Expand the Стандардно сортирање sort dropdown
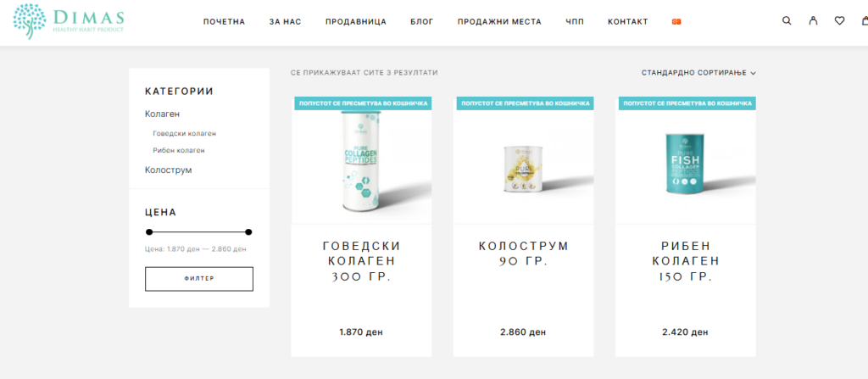Image resolution: width=868 pixels, height=379 pixels. [698, 73]
